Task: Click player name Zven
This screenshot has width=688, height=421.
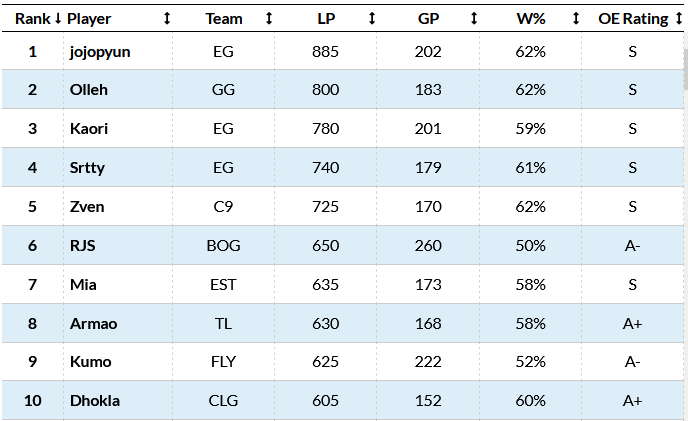Action: point(86,207)
